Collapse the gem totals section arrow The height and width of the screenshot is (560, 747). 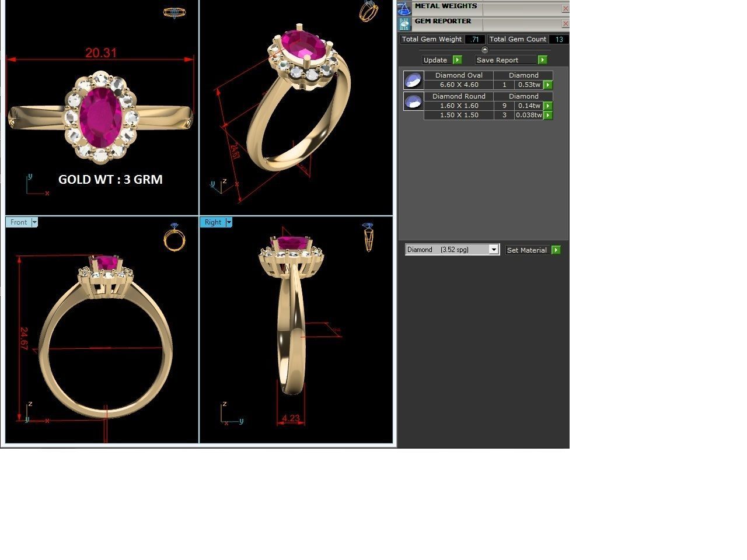[484, 50]
